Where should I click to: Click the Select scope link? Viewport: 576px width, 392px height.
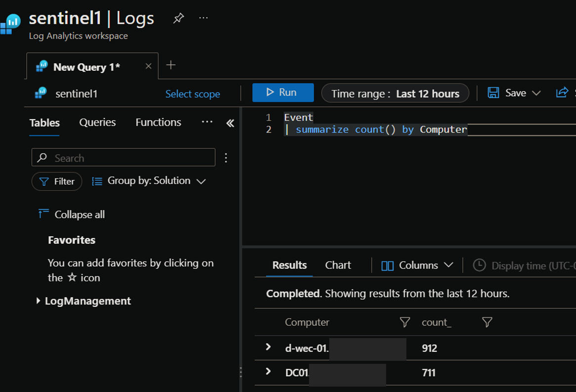[192, 94]
